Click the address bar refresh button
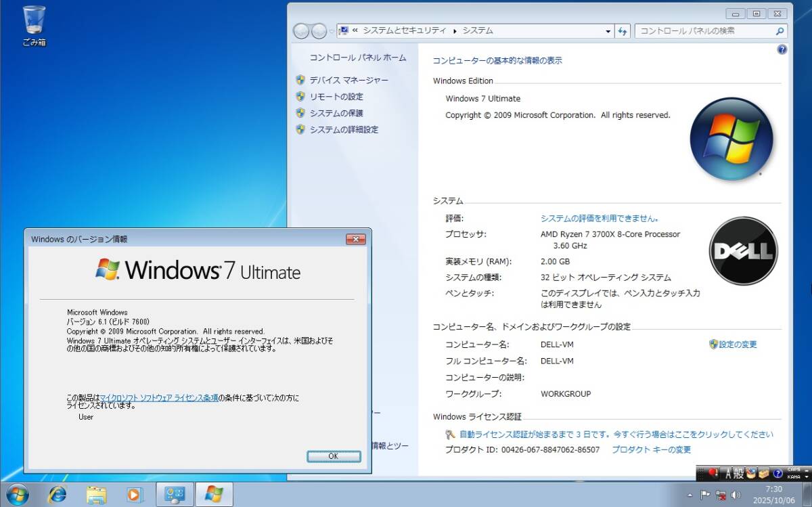Viewport: 812px width, 507px height. [x=623, y=31]
